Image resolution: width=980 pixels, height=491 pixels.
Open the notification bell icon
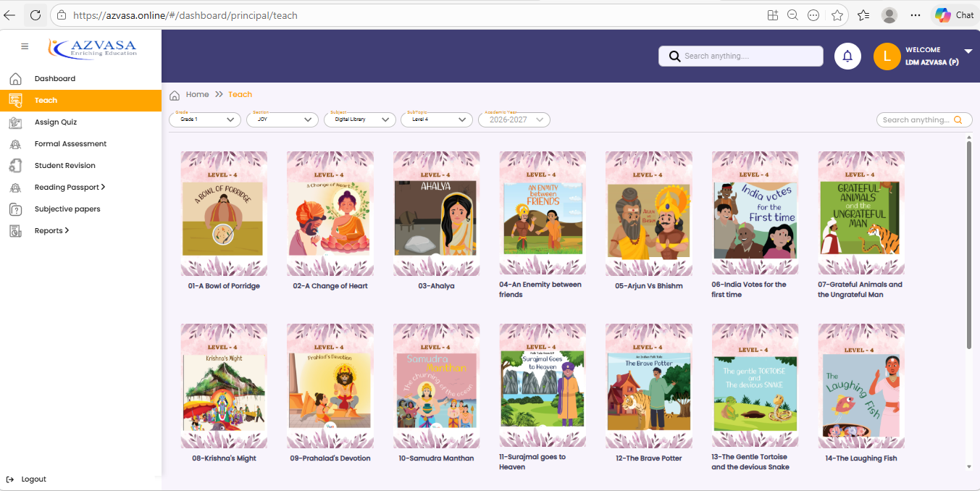[847, 56]
